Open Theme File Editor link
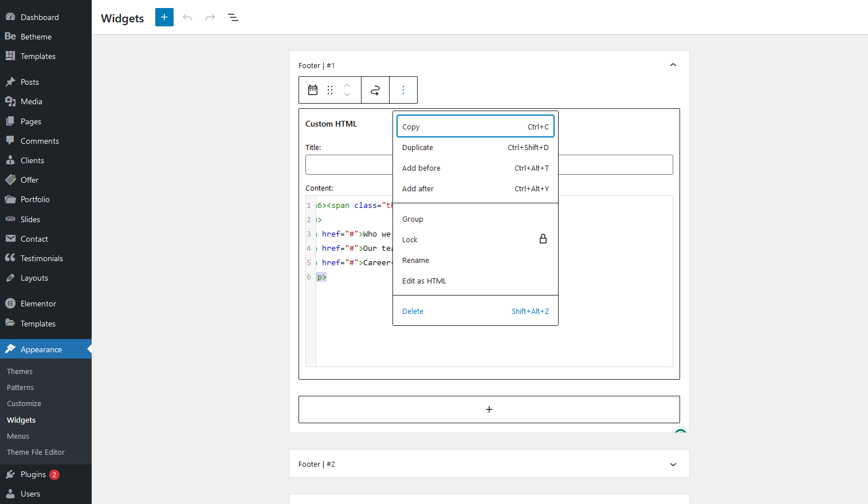868x504 pixels. coord(36,452)
